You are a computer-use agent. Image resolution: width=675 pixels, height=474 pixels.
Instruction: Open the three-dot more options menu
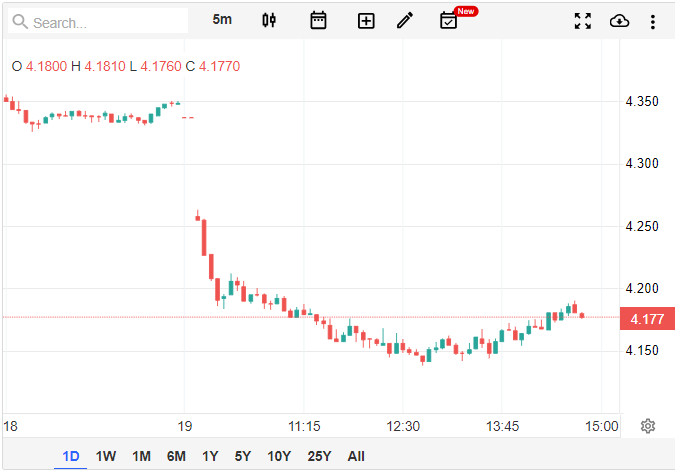point(653,20)
